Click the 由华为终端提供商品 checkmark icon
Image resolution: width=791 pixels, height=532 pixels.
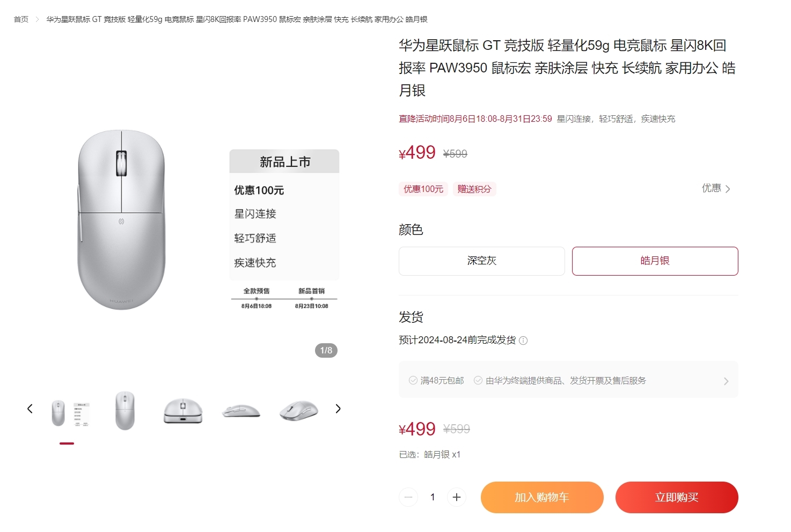click(x=478, y=380)
